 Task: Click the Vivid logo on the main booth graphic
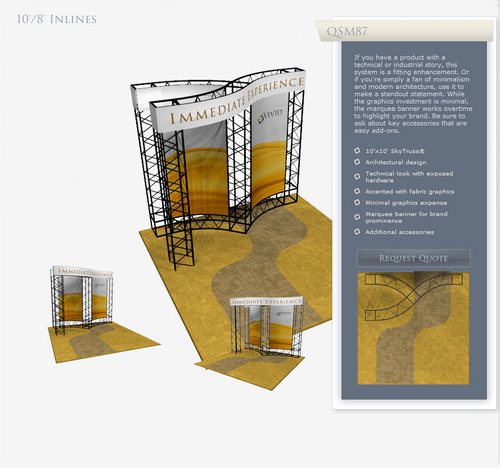(x=270, y=116)
